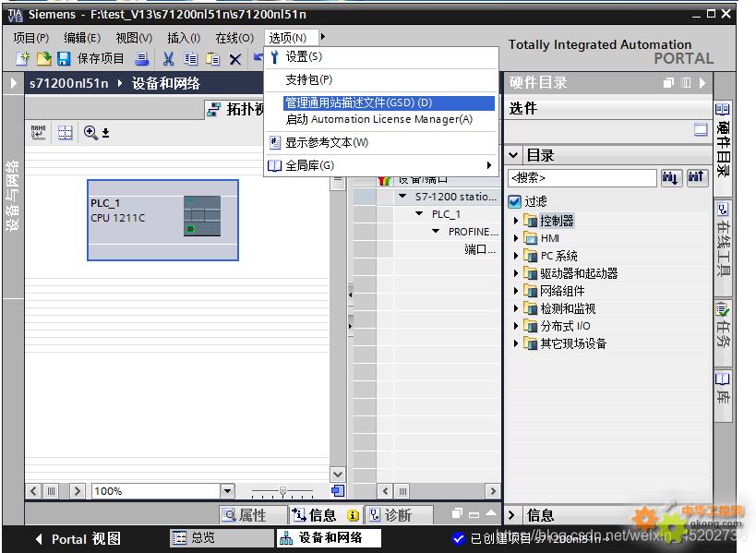This screenshot has height=553, width=756.
Task: Expand the PC 系统 folder
Action: tap(516, 256)
